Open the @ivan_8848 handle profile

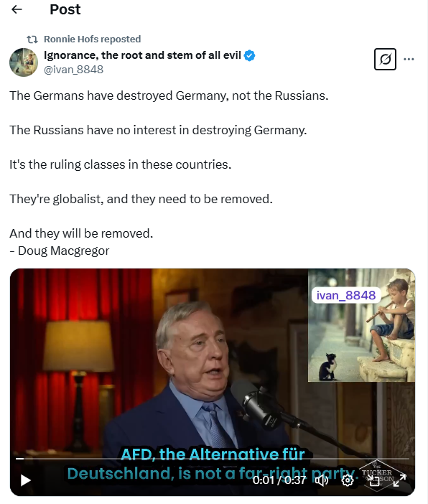pyautogui.click(x=74, y=70)
